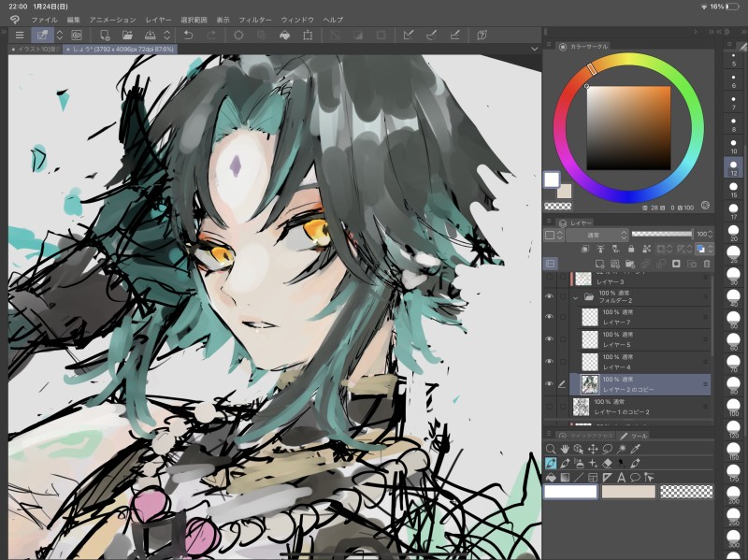The width and height of the screenshot is (748, 560).
Task: Open the Clip Studio spiral icon
Action: [77, 35]
